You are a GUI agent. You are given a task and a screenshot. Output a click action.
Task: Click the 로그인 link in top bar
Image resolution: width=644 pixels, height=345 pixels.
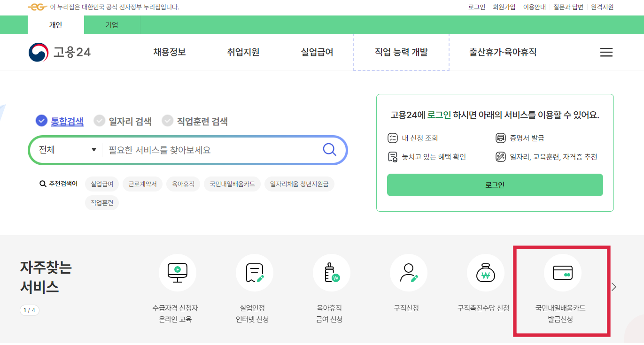[x=477, y=7]
